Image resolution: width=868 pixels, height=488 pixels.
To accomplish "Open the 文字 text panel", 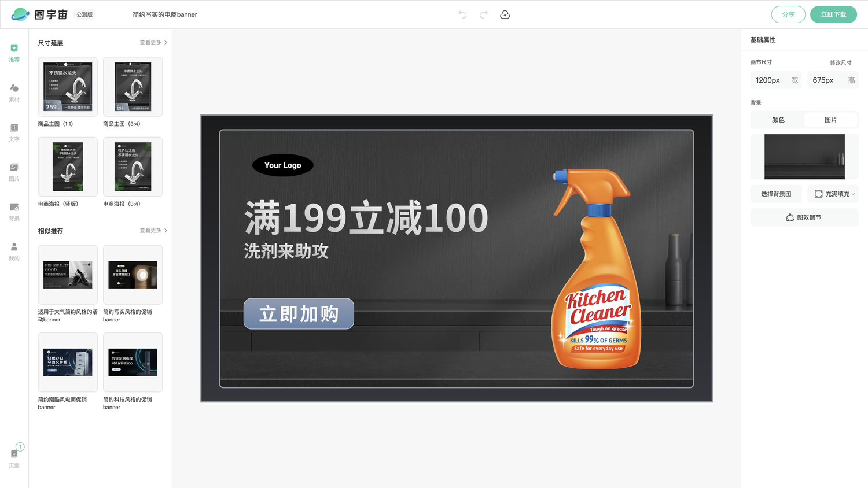I will click(x=14, y=132).
